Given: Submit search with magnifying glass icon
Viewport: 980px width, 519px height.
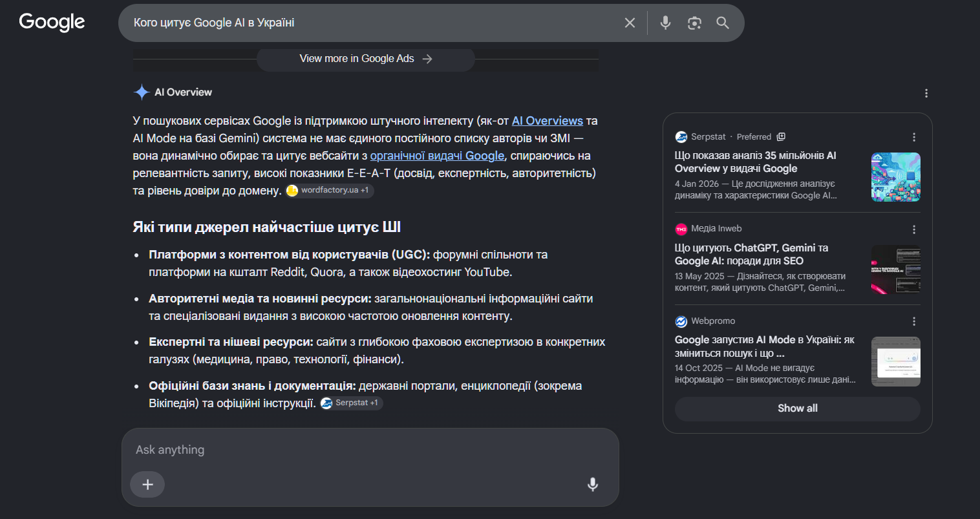Looking at the screenshot, I should 723,23.
